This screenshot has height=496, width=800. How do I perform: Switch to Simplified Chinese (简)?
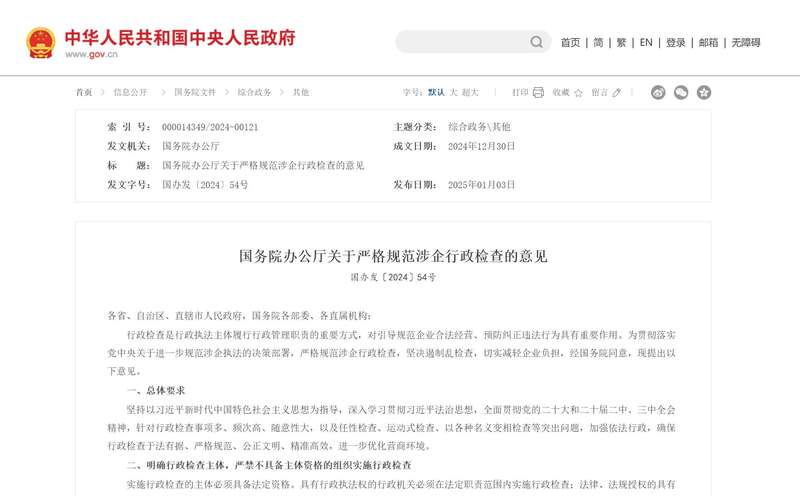point(598,43)
